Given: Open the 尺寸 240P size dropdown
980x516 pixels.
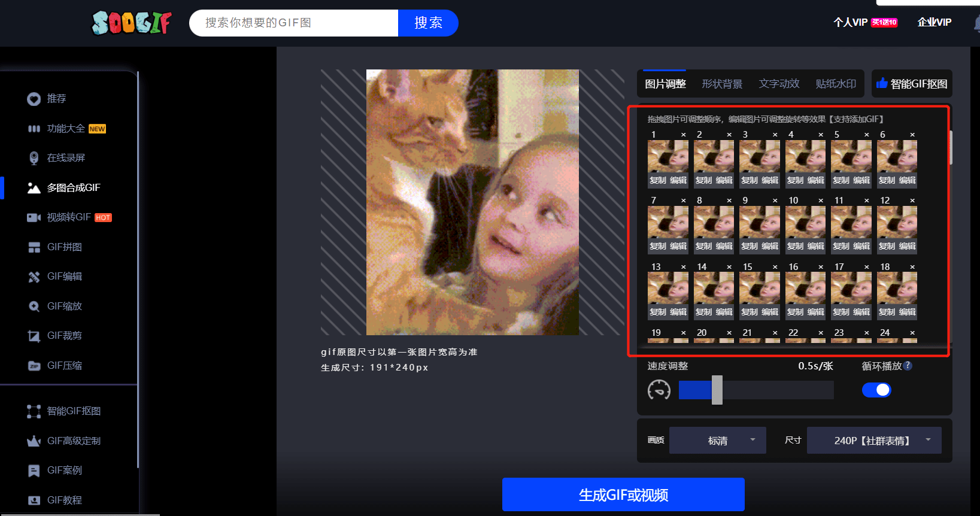Looking at the screenshot, I should point(873,441).
